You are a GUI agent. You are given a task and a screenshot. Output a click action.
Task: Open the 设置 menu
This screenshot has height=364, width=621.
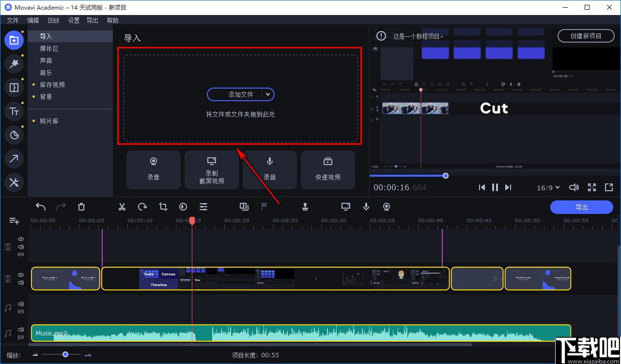[x=74, y=20]
